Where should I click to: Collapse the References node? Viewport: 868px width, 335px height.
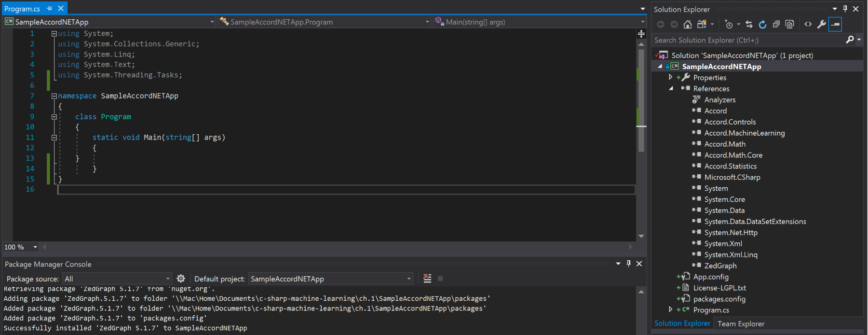click(x=671, y=88)
